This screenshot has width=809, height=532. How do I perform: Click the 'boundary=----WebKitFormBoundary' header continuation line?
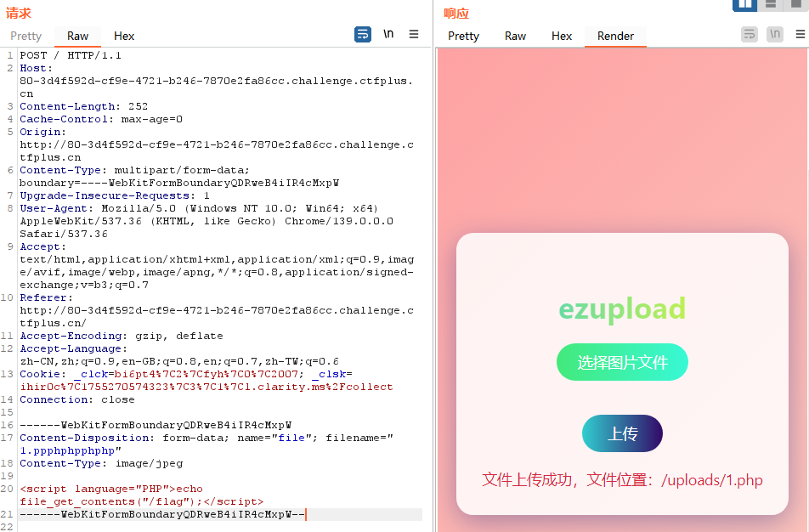tap(179, 183)
